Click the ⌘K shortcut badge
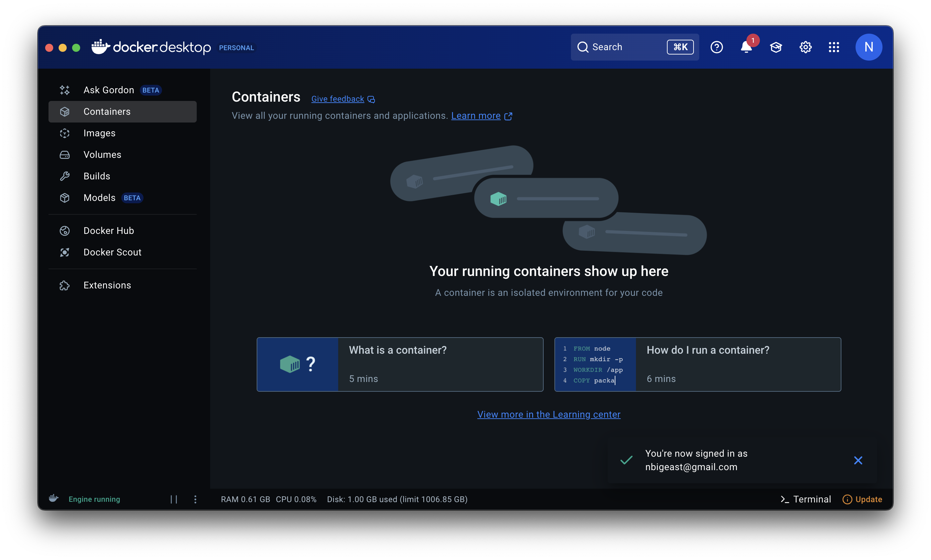Screen dimensions: 931x560 [680, 47]
